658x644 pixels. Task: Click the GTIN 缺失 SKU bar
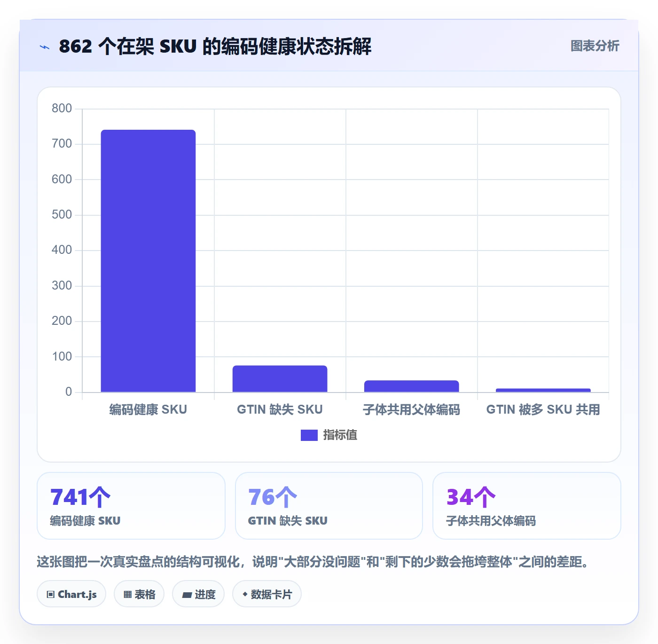(280, 379)
